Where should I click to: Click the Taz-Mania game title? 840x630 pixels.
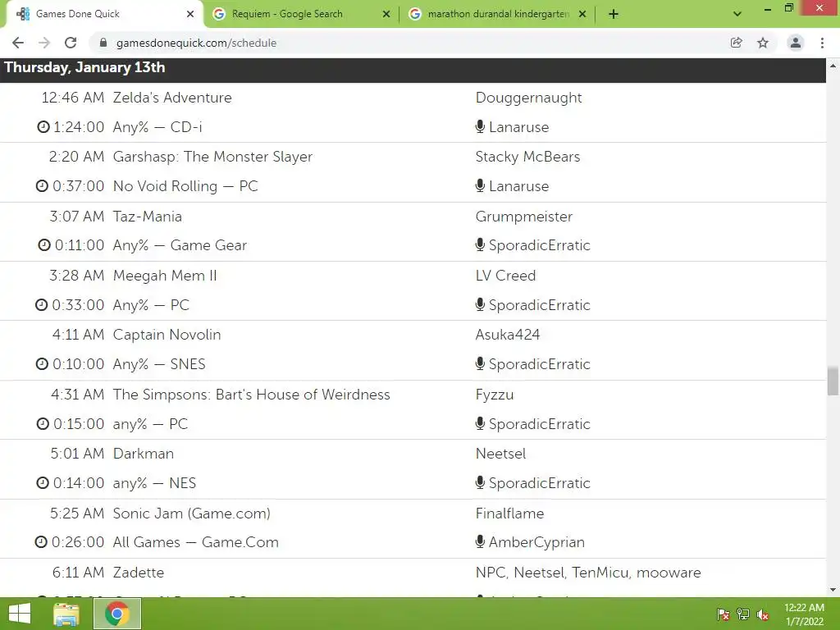(148, 217)
